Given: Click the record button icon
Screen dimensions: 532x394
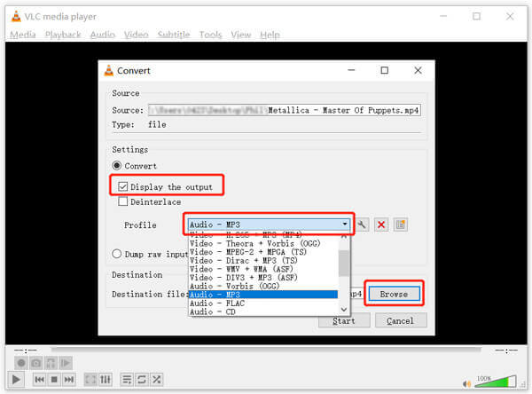Looking at the screenshot, I should coord(21,363).
